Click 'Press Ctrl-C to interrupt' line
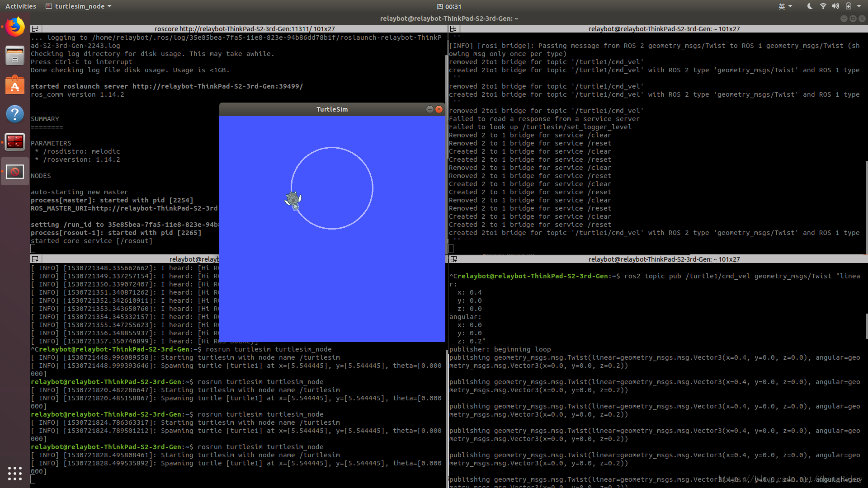 [81, 62]
